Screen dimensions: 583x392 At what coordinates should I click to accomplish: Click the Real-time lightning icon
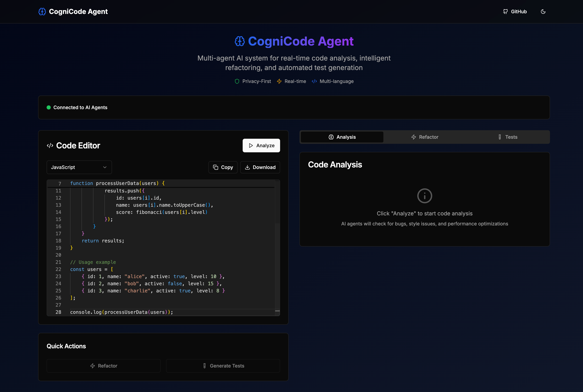[x=279, y=81]
